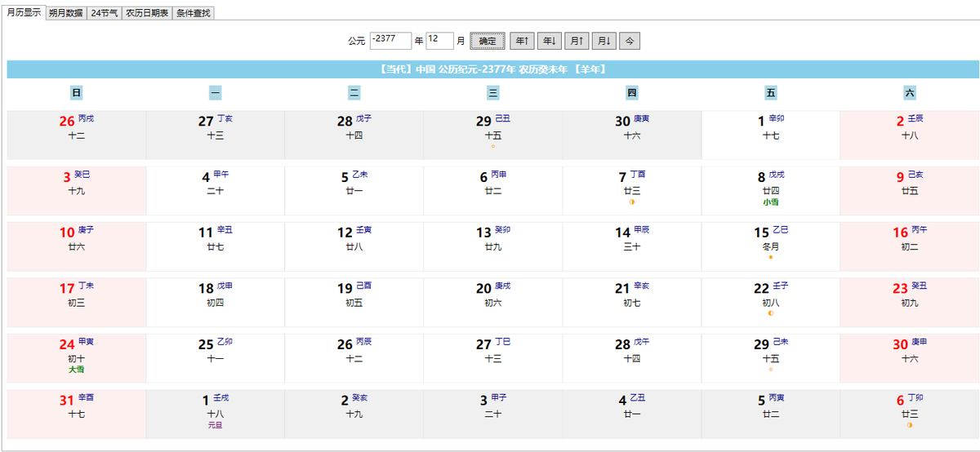Switch to the 24节气 tab
Screen dimensions: 980x452
[x=104, y=13]
